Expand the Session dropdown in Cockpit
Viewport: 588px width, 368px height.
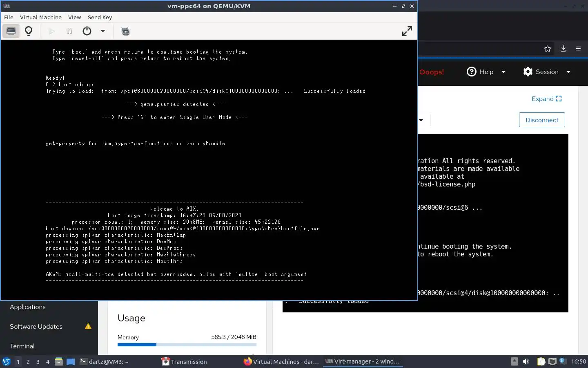click(x=568, y=72)
